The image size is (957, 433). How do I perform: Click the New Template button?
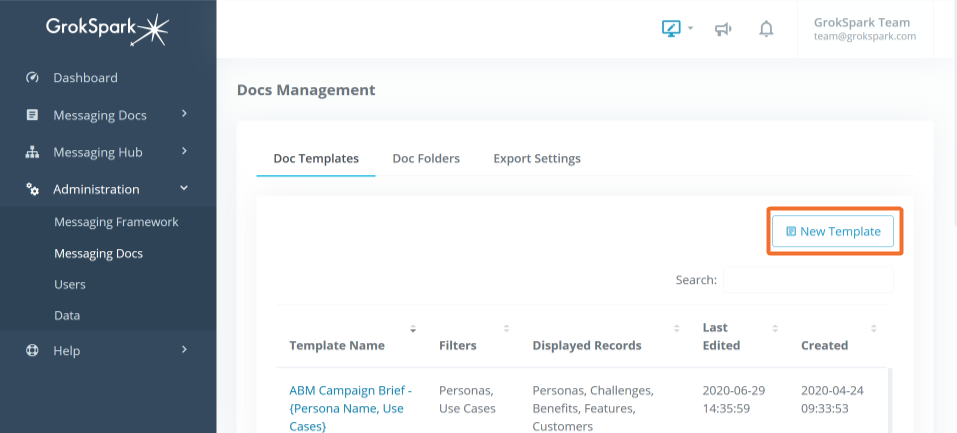[832, 231]
